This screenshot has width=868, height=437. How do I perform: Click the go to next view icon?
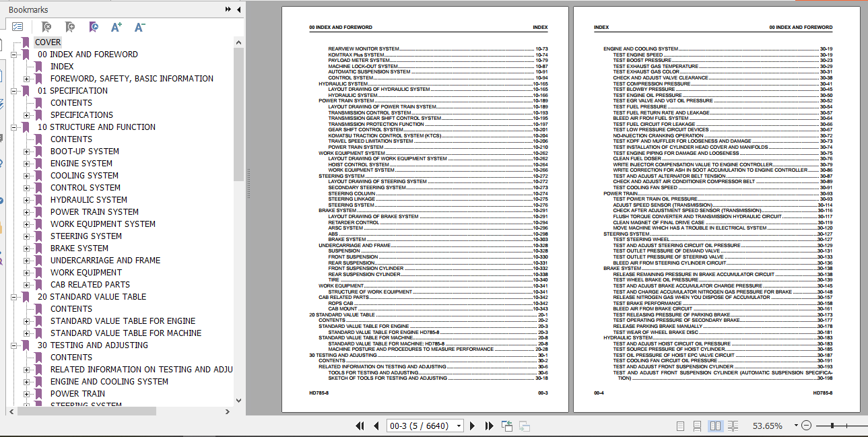tap(525, 426)
